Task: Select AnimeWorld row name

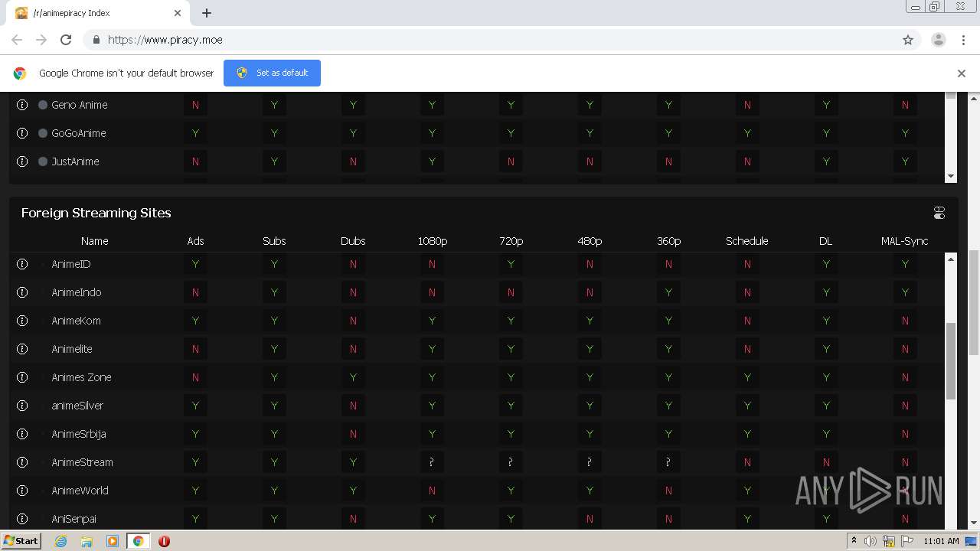Action: point(80,491)
